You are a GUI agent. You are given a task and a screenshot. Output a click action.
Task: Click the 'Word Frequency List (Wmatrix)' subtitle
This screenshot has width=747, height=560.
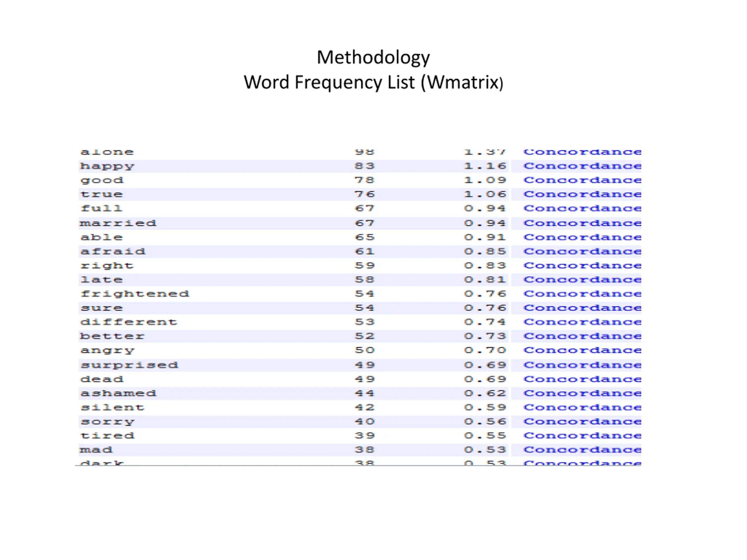pos(373,83)
